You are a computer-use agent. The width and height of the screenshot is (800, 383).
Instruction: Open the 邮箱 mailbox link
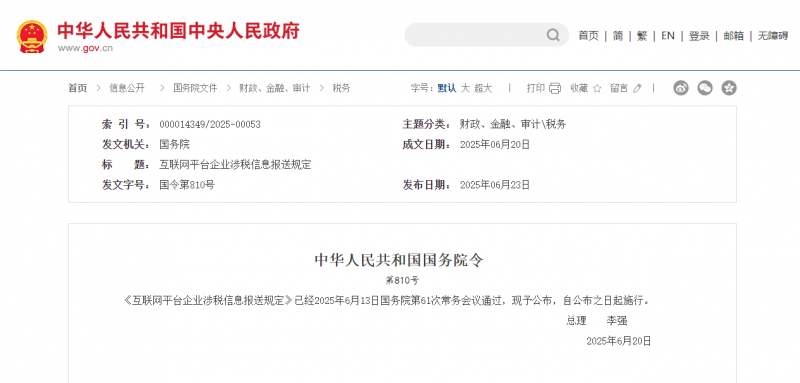(734, 36)
